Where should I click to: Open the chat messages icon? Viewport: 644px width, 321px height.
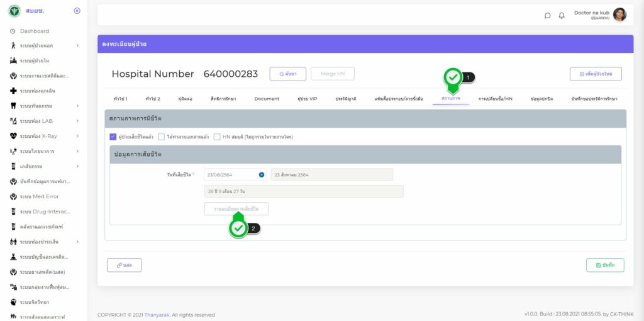[x=548, y=15]
